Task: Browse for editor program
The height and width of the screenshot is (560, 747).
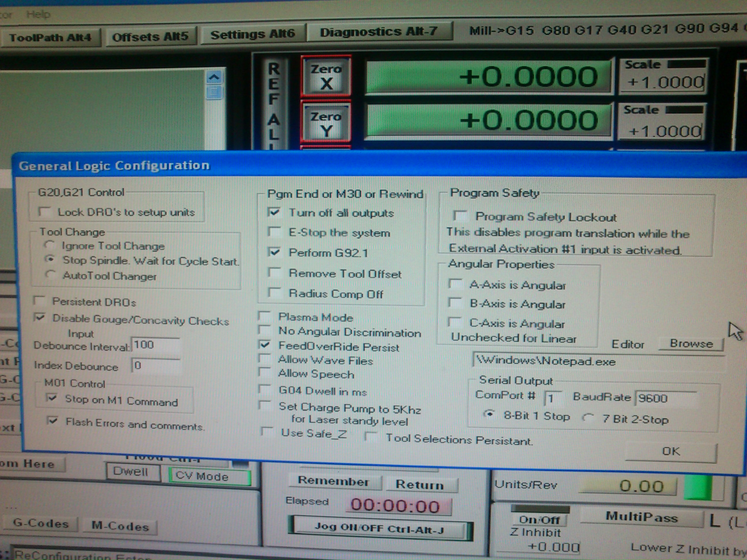Action: click(x=691, y=344)
